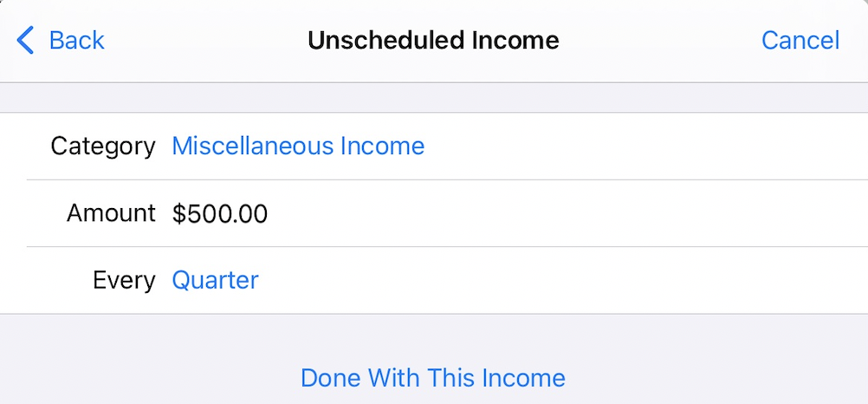Tap empty space right of $500.00
This screenshot has height=404, width=868.
(x=563, y=213)
